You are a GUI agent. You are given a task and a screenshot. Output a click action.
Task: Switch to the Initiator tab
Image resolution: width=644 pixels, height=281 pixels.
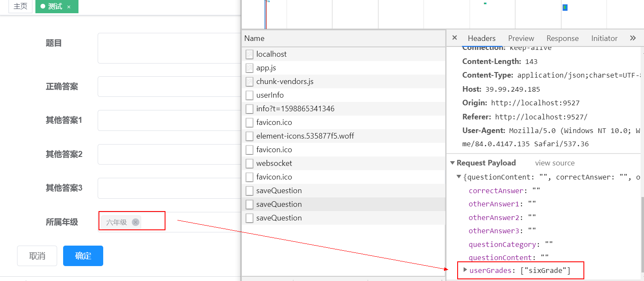pyautogui.click(x=604, y=38)
